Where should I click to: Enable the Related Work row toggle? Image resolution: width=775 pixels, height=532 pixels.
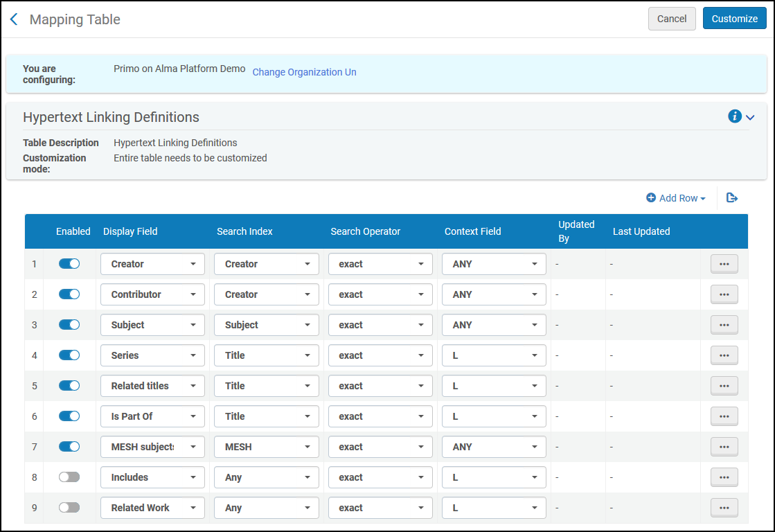point(69,508)
